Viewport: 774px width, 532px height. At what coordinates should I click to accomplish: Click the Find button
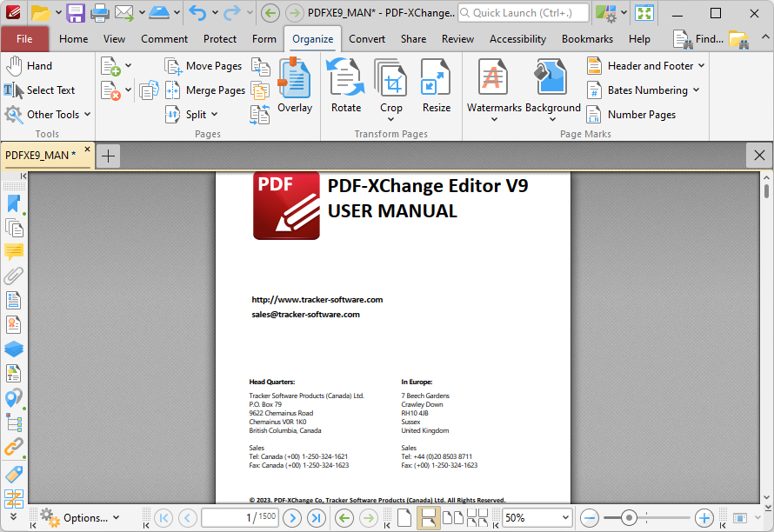(x=698, y=39)
